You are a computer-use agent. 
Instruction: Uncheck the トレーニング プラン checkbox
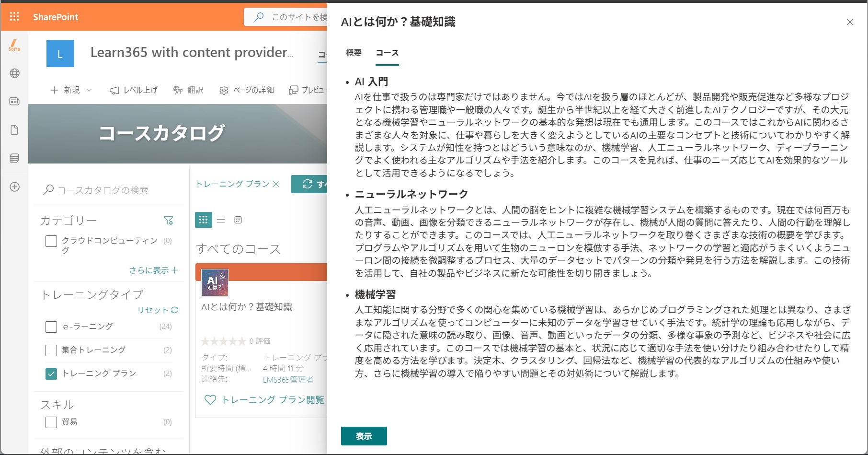point(51,374)
